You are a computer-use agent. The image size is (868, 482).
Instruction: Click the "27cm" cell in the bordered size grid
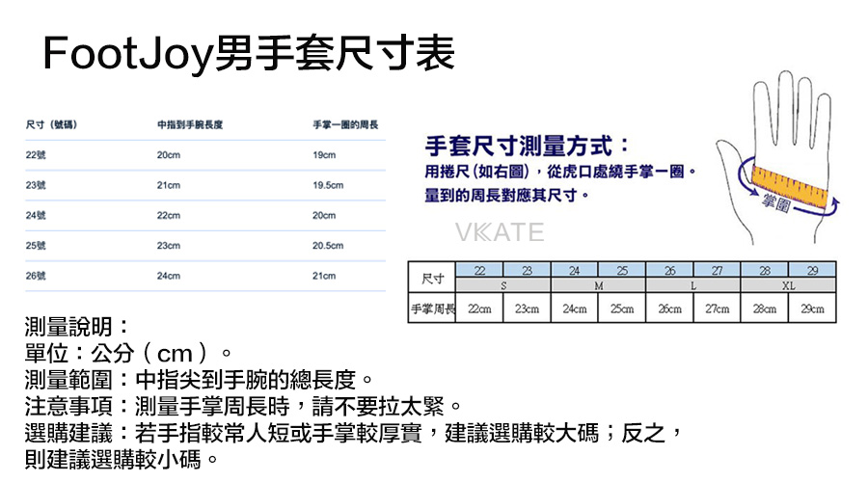click(717, 308)
